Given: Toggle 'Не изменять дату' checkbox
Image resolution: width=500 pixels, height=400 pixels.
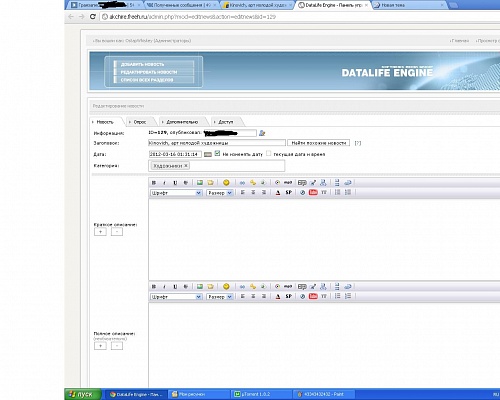Looking at the screenshot, I should (217, 154).
